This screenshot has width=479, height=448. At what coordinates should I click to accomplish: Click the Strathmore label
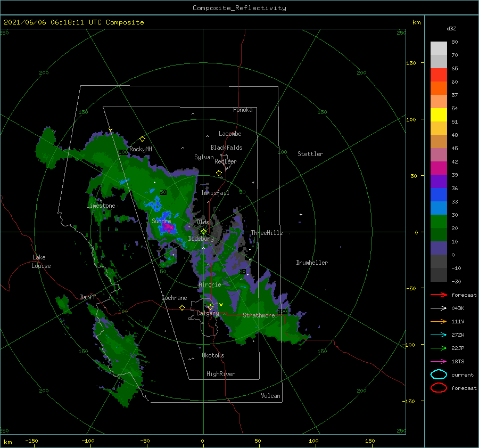[259, 315]
